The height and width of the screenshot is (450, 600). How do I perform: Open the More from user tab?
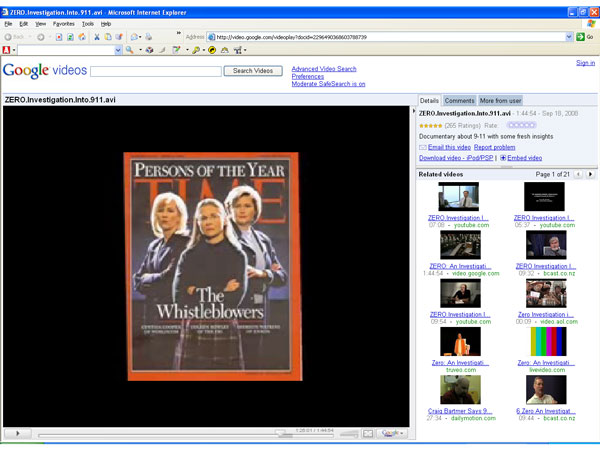500,101
